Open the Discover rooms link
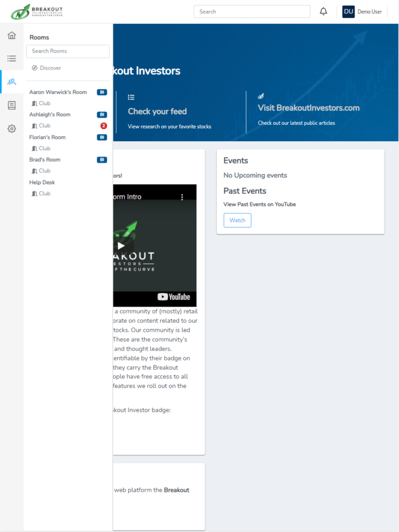 (50, 68)
